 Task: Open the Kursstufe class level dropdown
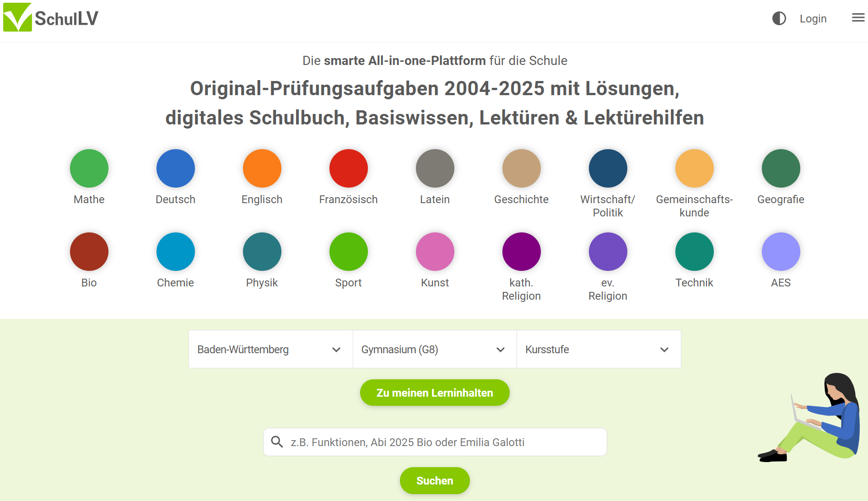pos(598,349)
